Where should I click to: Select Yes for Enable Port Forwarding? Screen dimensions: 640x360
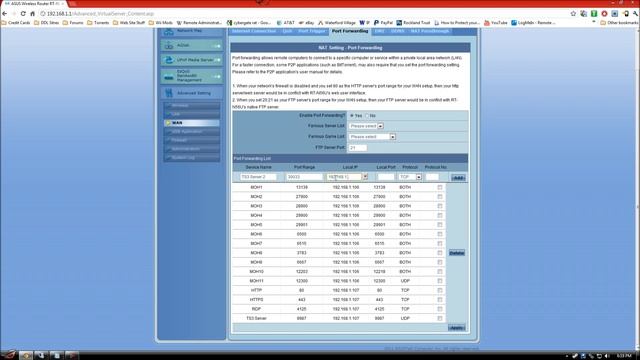point(352,116)
